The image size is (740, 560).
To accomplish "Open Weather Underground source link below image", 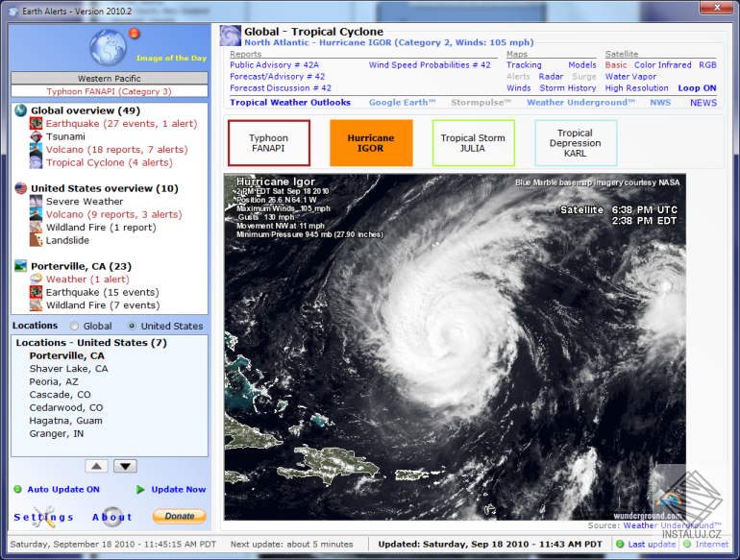I will [672, 525].
